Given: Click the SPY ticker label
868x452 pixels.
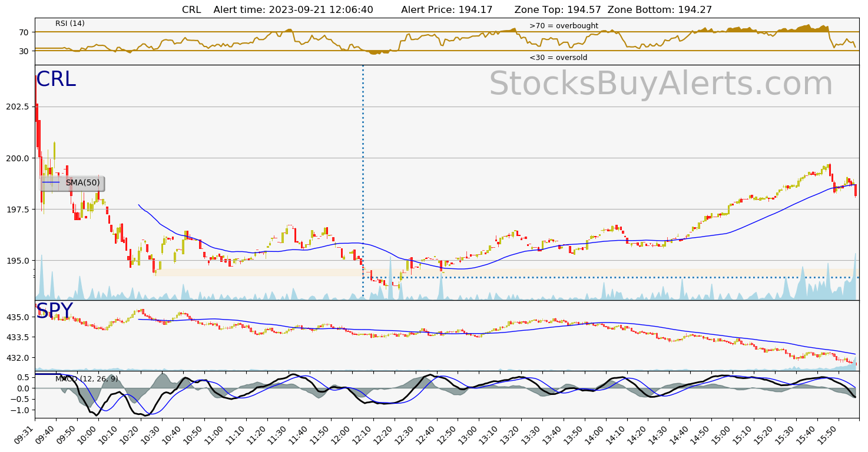Looking at the screenshot, I should [54, 311].
